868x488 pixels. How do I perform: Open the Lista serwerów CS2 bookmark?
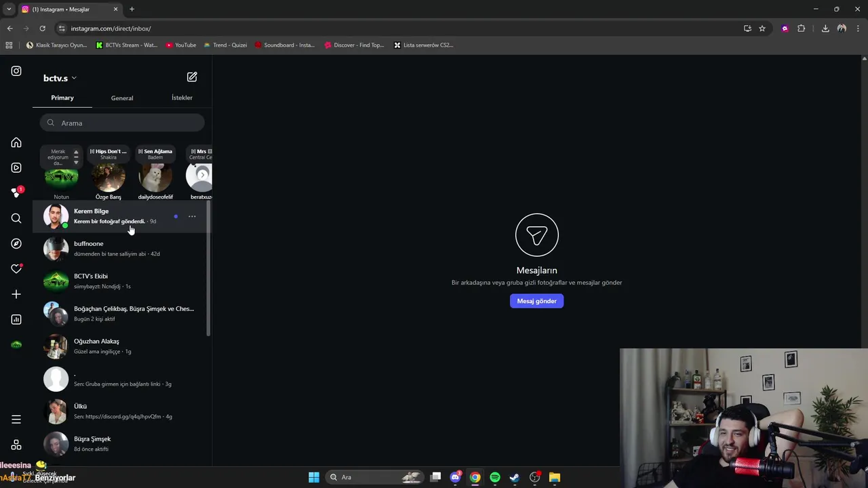(x=423, y=45)
